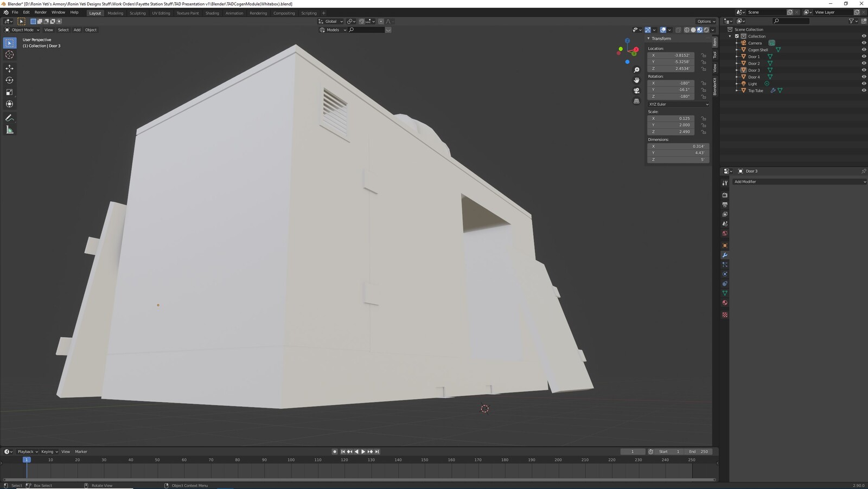The image size is (868, 489).
Task: Open the Particles properties tab
Action: pos(725,265)
